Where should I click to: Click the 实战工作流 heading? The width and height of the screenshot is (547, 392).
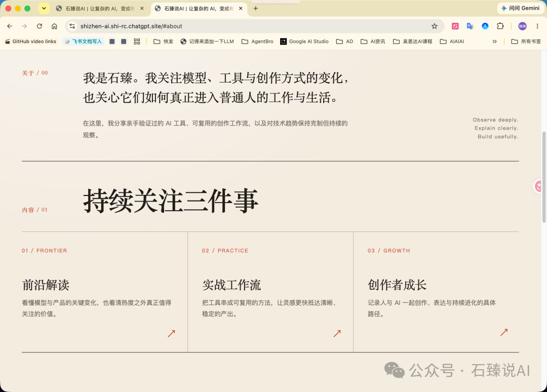coord(231,285)
